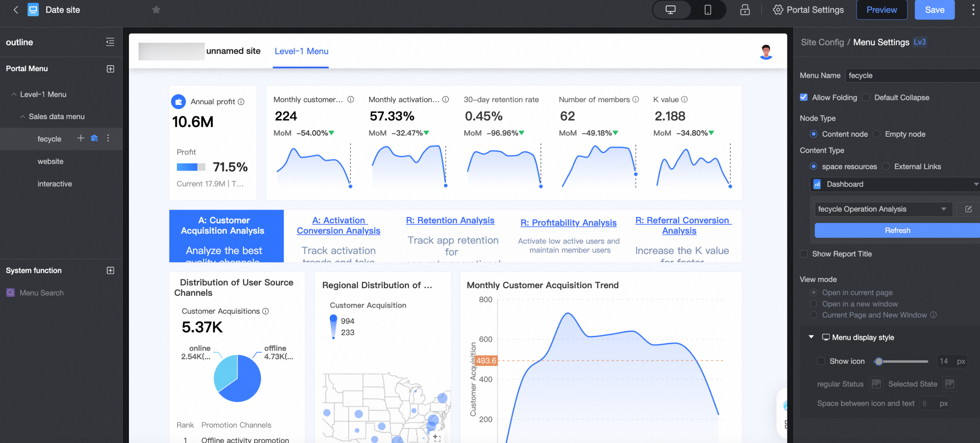Uncheck Allow Folding checkbox
Image resolution: width=980 pixels, height=443 pixels.
tap(804, 97)
